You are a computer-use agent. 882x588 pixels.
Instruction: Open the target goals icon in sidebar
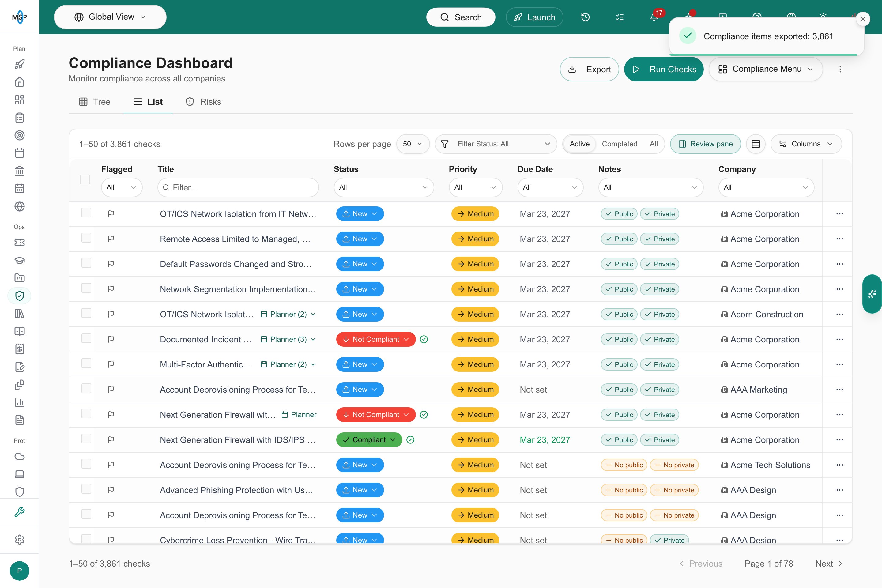[20, 135]
